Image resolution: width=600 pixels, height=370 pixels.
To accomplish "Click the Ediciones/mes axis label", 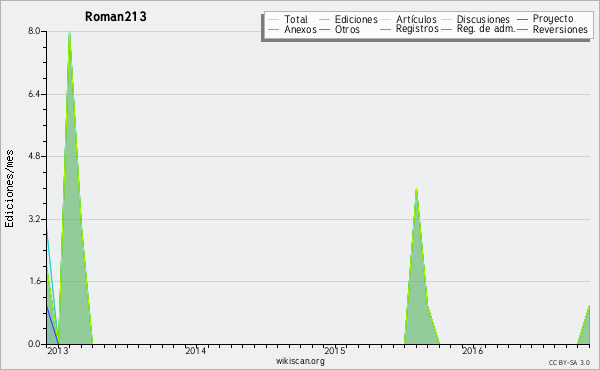I will 9,189.
